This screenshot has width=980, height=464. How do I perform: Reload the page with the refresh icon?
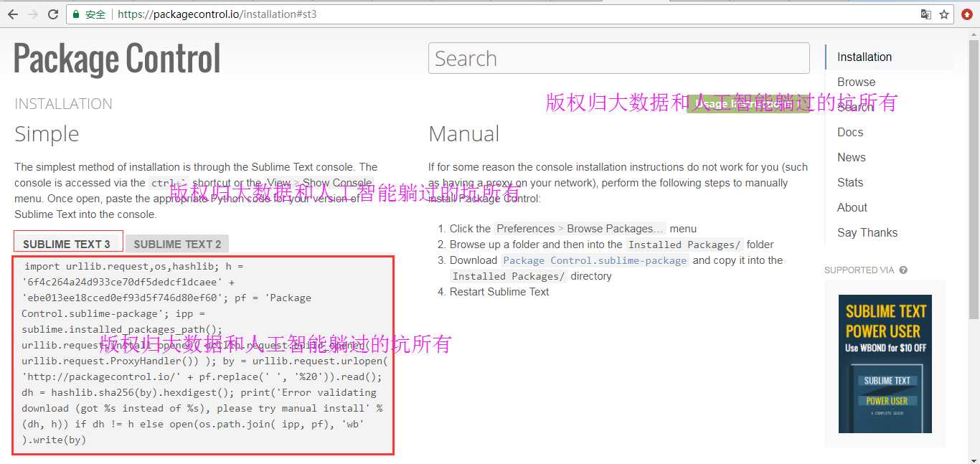pos(53,14)
